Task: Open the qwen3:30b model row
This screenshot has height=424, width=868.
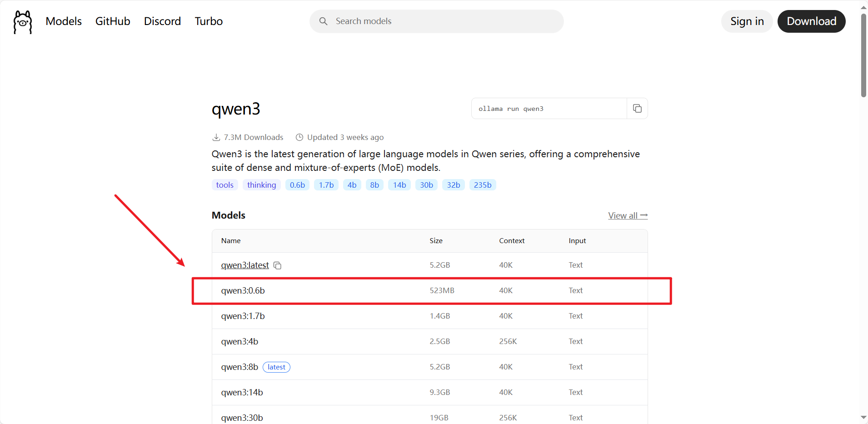Action: point(429,414)
